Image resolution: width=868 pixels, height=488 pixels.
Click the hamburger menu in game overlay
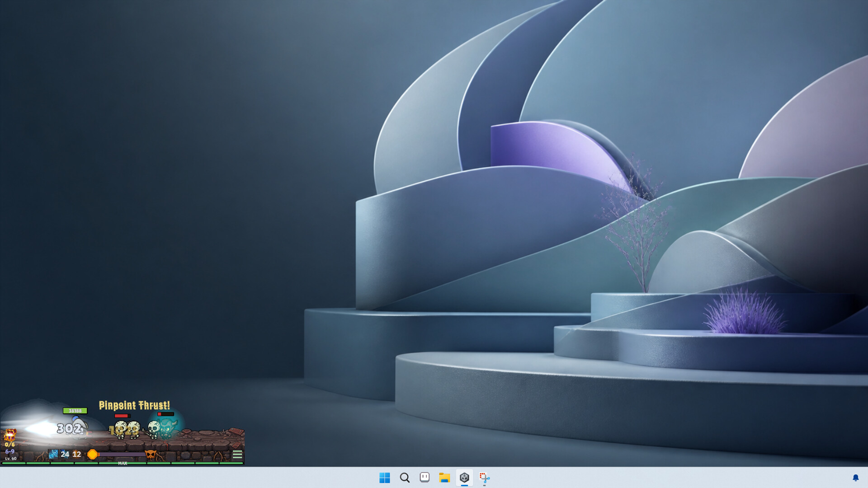(x=237, y=454)
